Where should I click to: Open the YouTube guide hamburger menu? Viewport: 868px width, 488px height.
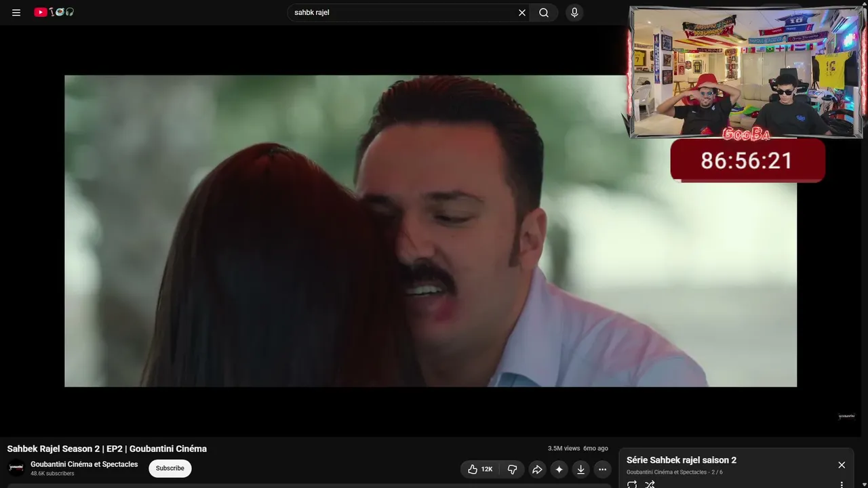click(16, 12)
